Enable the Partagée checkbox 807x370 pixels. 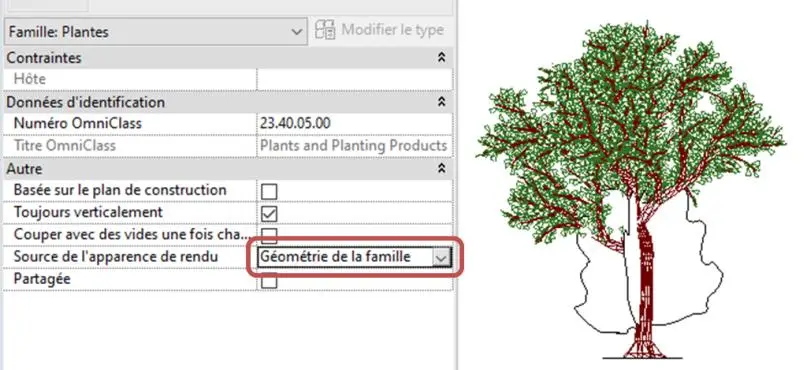[269, 281]
